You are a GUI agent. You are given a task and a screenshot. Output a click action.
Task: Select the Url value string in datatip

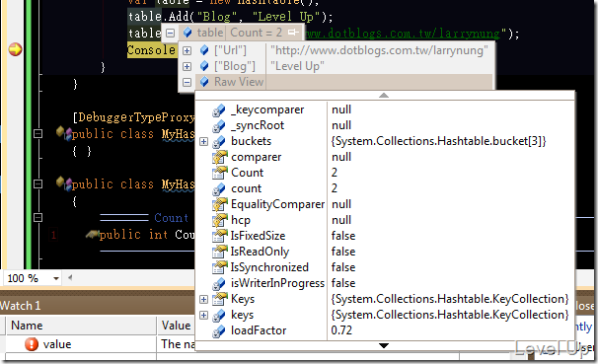379,50
